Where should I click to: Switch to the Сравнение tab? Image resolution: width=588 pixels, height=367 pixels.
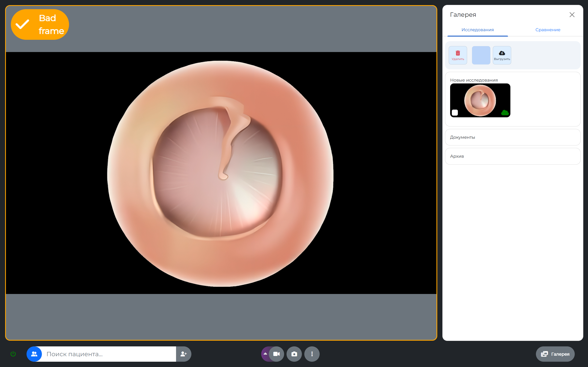[x=548, y=30]
